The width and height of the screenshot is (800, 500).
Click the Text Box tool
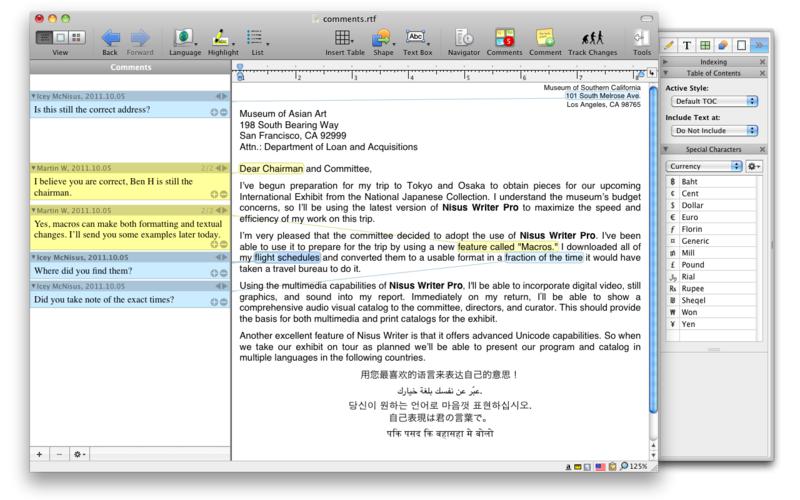point(416,38)
